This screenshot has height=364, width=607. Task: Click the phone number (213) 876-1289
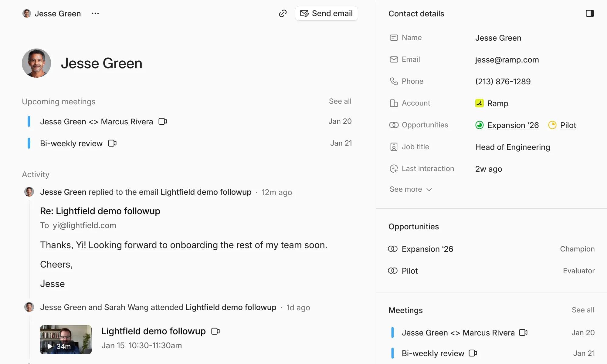click(503, 81)
